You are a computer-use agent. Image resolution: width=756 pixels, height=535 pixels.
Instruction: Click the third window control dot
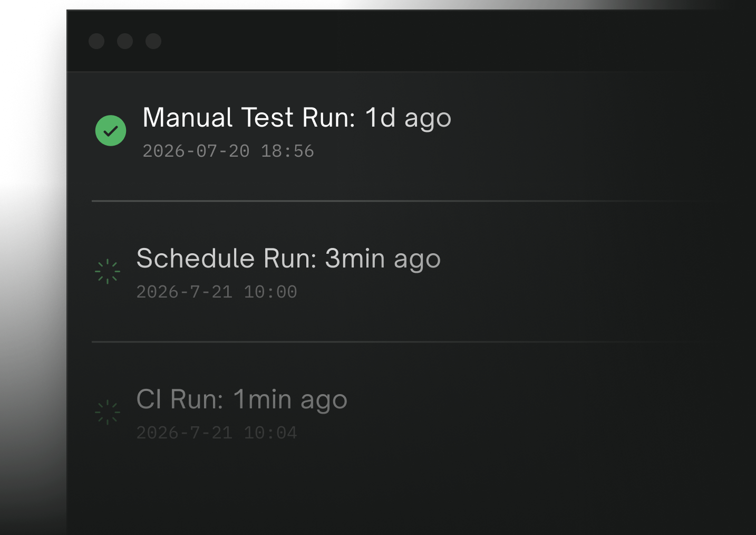[x=153, y=41]
